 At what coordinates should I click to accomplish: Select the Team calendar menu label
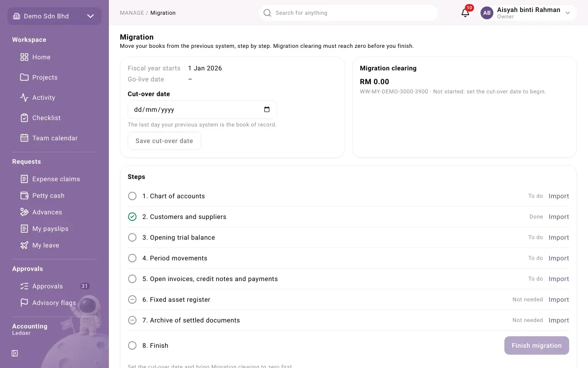click(55, 138)
